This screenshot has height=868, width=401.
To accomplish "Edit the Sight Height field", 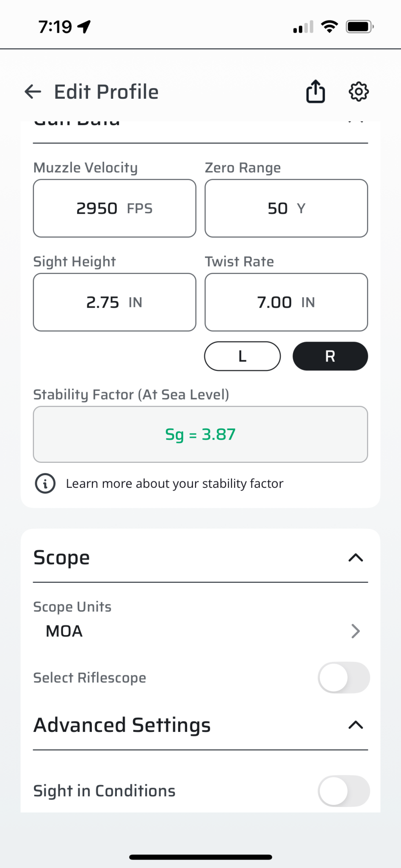I will (x=114, y=302).
